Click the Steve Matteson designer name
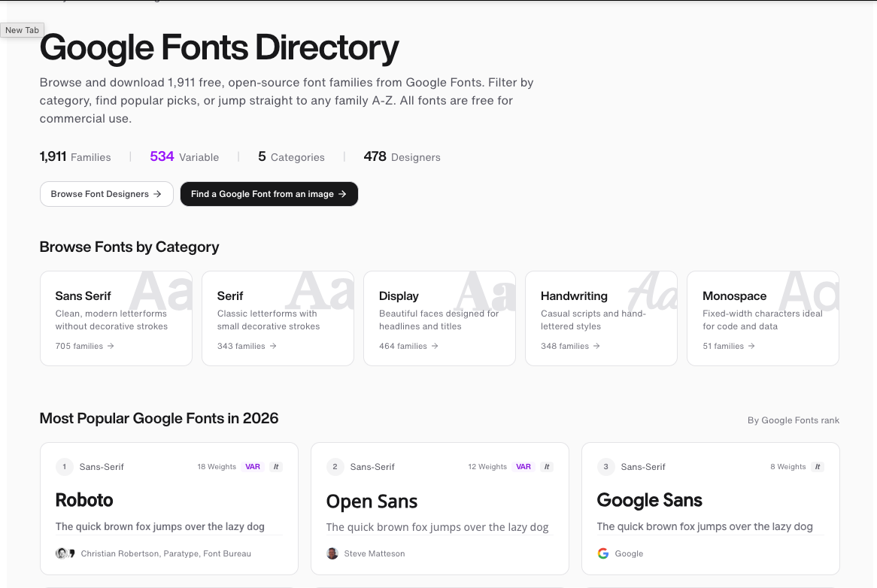Image resolution: width=877 pixels, height=588 pixels. [374, 553]
